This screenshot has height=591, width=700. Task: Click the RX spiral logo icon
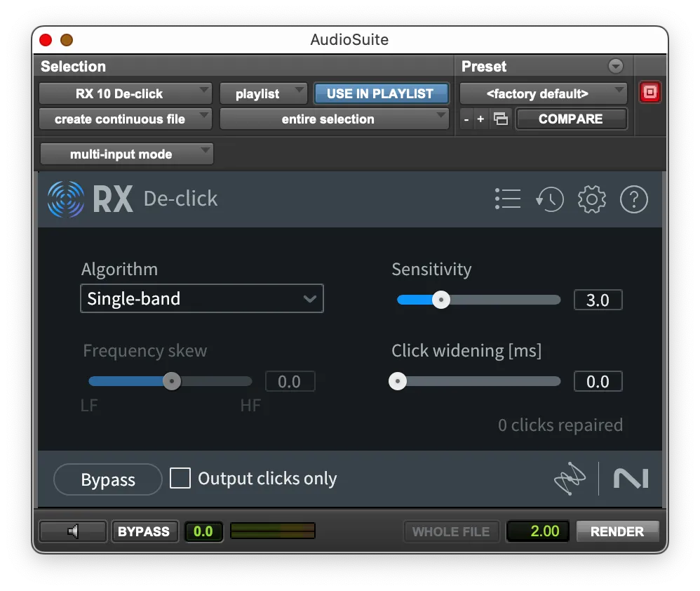[x=66, y=199]
